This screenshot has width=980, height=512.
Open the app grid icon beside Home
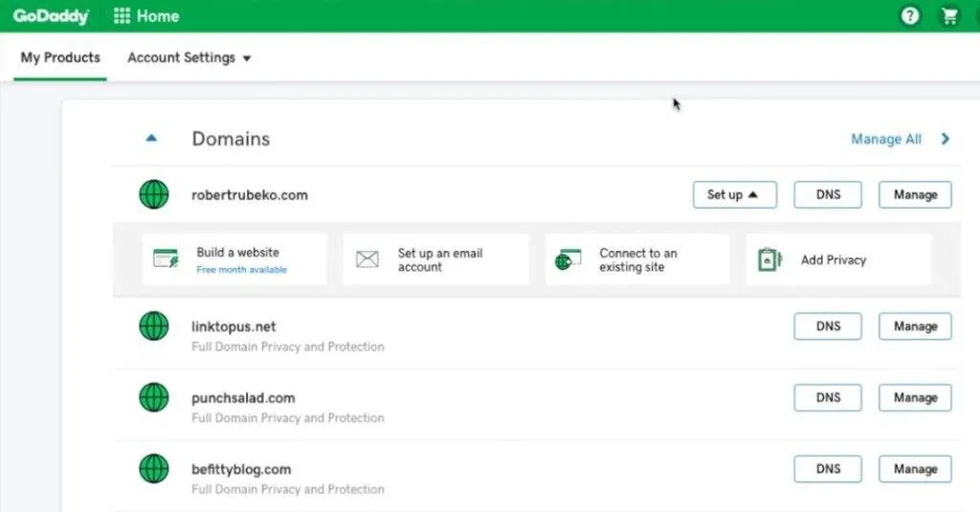pyautogui.click(x=122, y=15)
